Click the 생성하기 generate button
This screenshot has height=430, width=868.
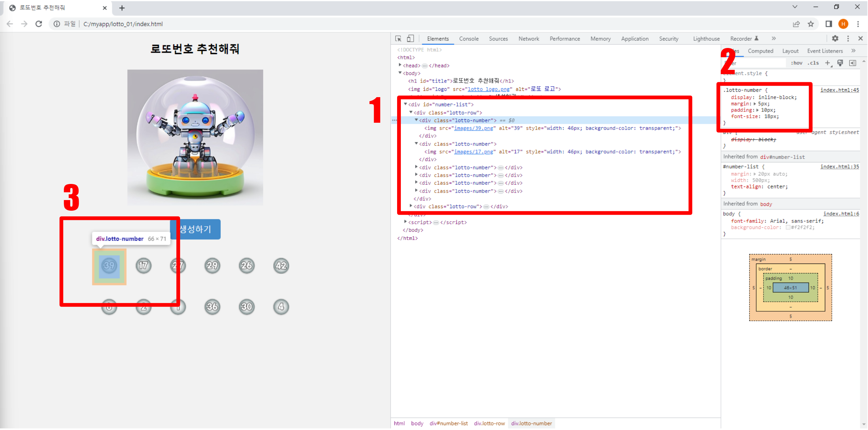[x=196, y=230]
